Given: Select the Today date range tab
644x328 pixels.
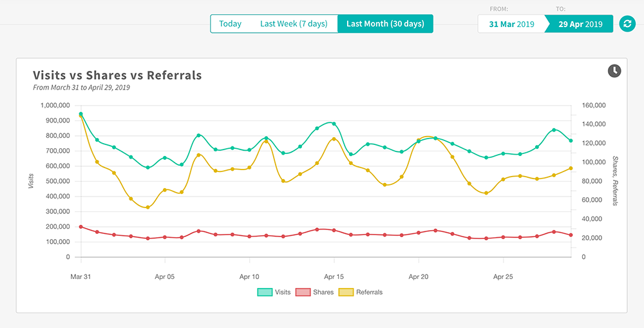Looking at the screenshot, I should (x=230, y=24).
